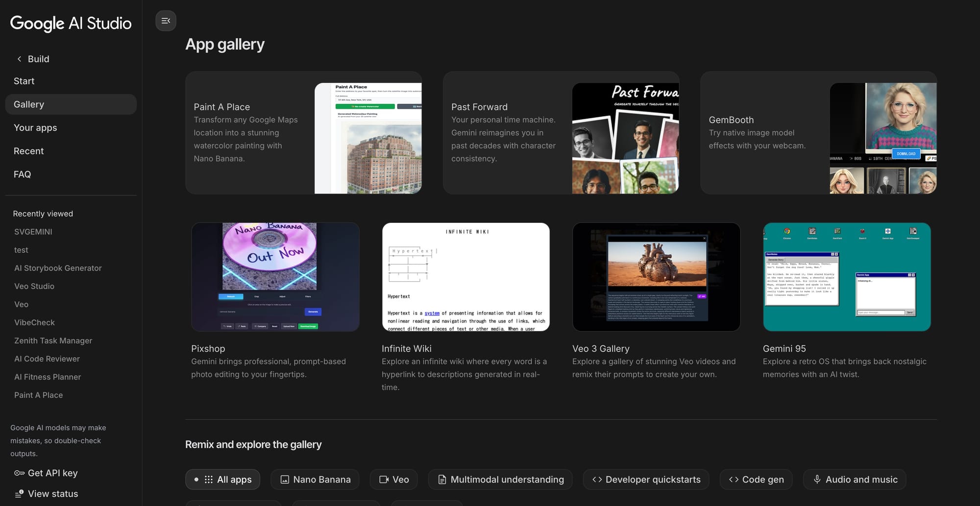The width and height of the screenshot is (980, 506).
Task: Toggle the Multimodal understanding filter
Action: 500,479
